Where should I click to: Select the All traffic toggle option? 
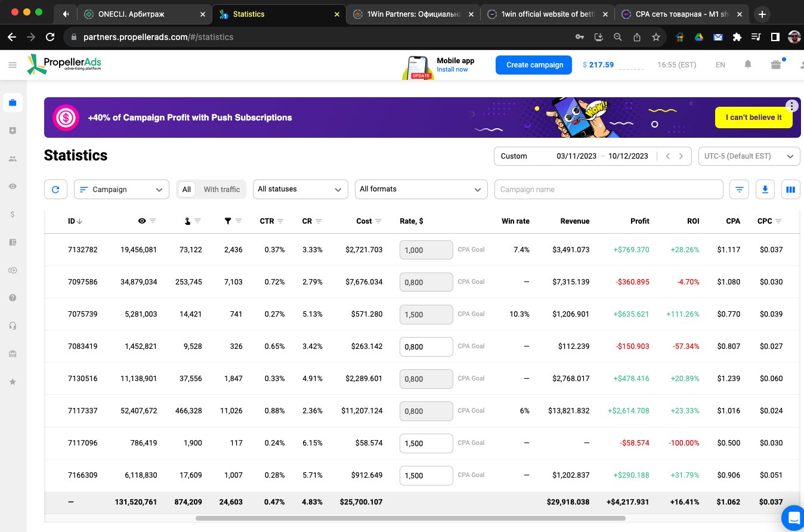click(187, 190)
